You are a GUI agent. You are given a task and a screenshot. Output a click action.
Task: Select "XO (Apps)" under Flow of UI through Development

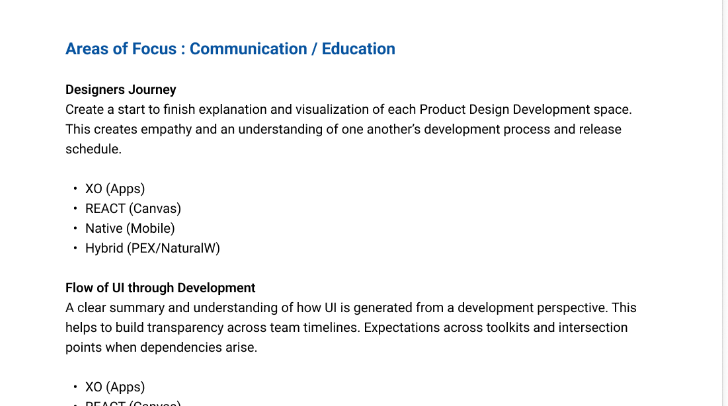[116, 387]
